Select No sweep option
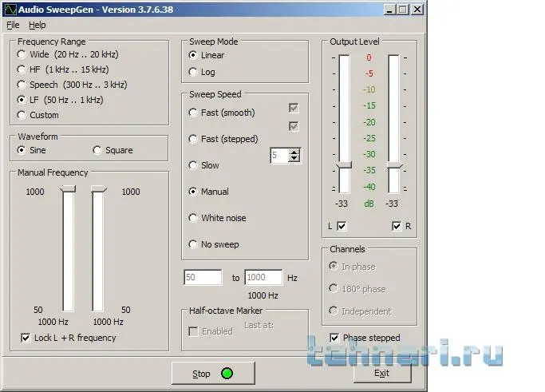Screen dimensions: 545x392 click(x=214, y=244)
